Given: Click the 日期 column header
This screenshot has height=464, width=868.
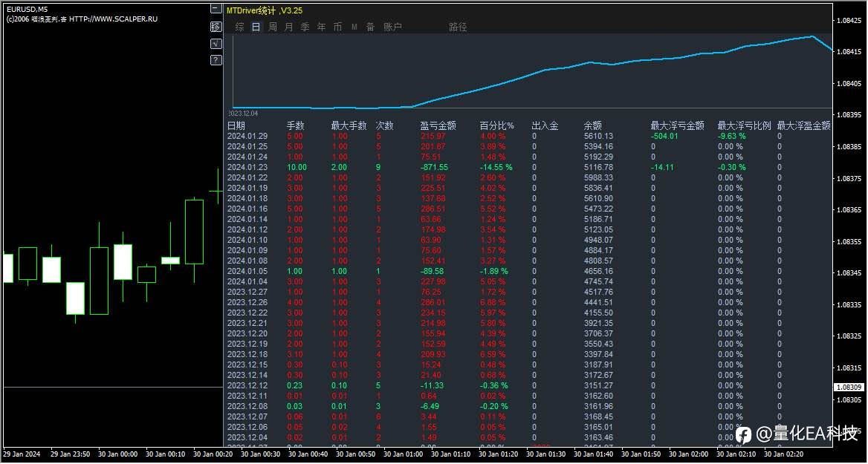Looking at the screenshot, I should [x=236, y=125].
